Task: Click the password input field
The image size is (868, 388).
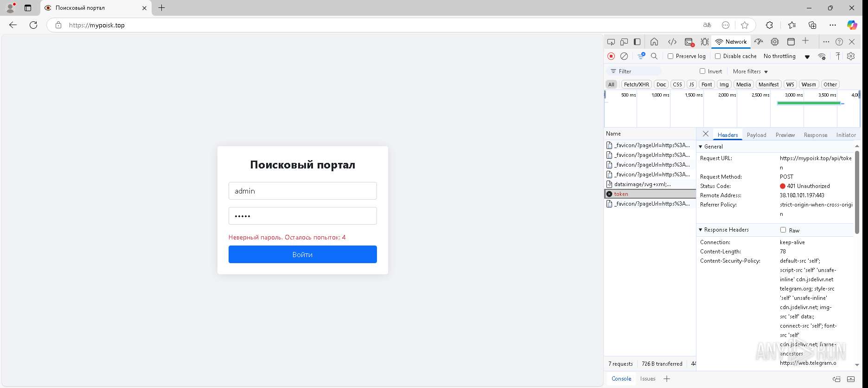Action: tap(302, 216)
